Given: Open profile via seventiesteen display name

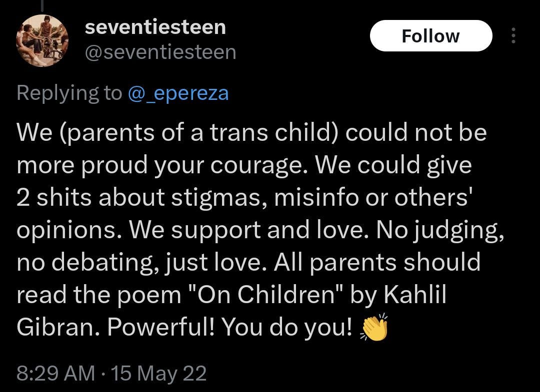Looking at the screenshot, I should (x=155, y=27).
